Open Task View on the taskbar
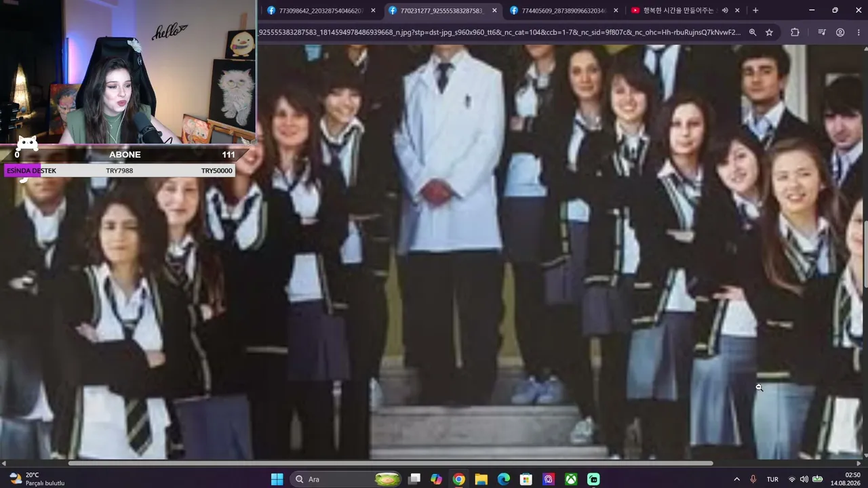The image size is (868, 488). click(x=414, y=479)
